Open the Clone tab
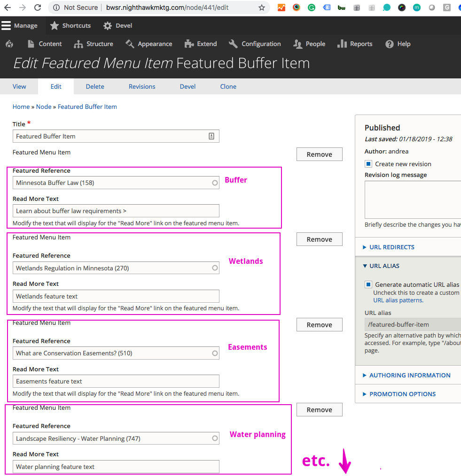This screenshot has height=476, width=461. coord(228,87)
